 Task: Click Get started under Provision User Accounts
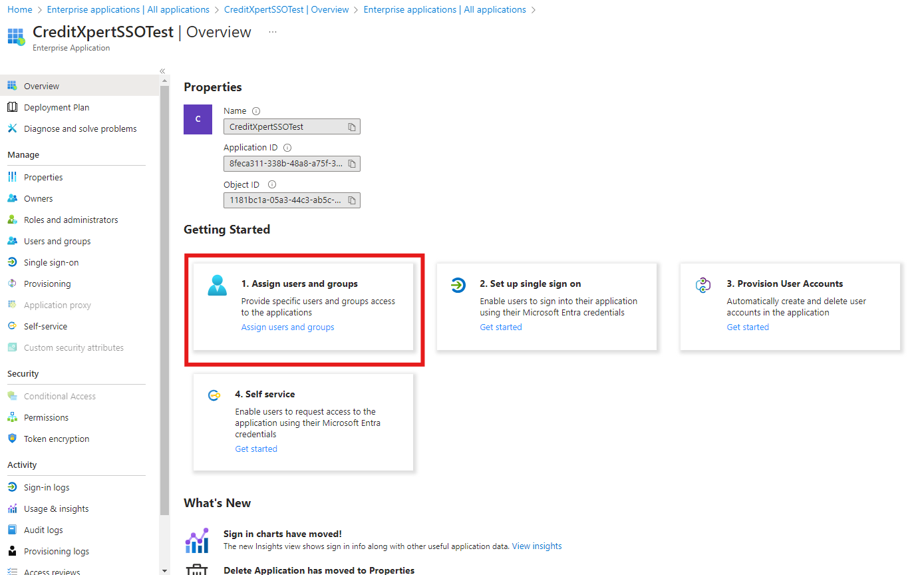click(x=748, y=327)
